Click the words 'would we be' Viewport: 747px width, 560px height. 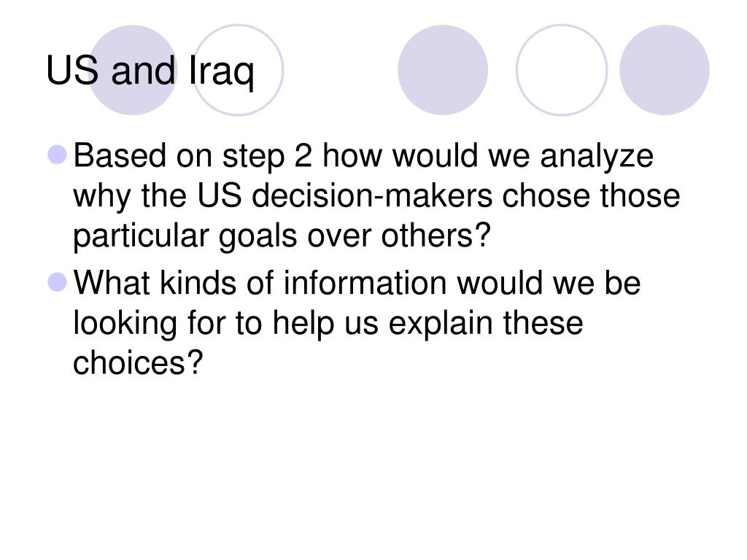point(549,283)
